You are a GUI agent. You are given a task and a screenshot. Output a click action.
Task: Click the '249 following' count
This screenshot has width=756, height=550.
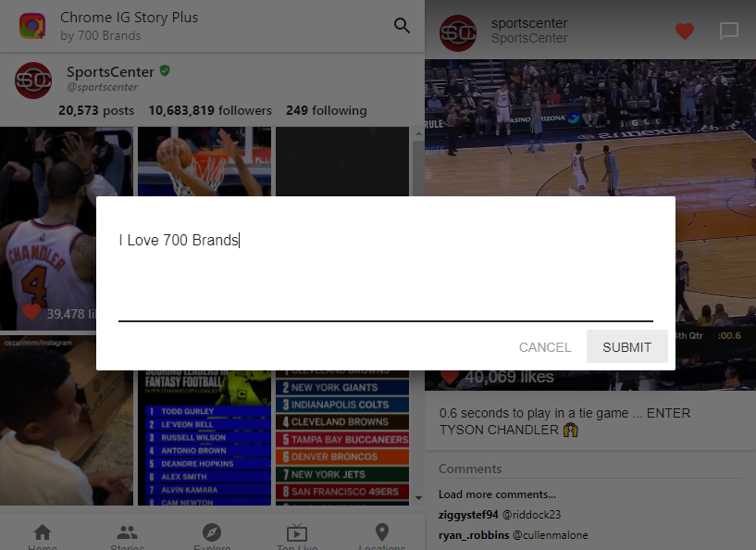[x=327, y=110]
